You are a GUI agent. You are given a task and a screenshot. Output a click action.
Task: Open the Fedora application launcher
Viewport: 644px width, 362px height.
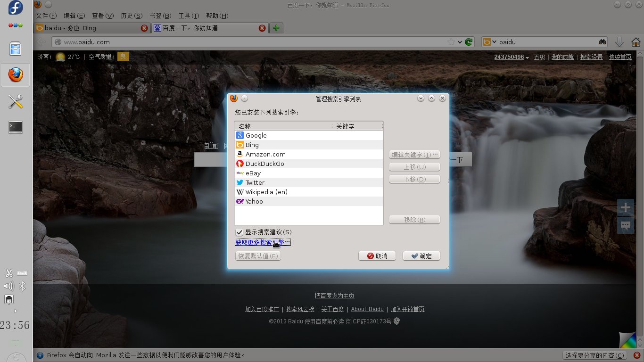pos(16,8)
